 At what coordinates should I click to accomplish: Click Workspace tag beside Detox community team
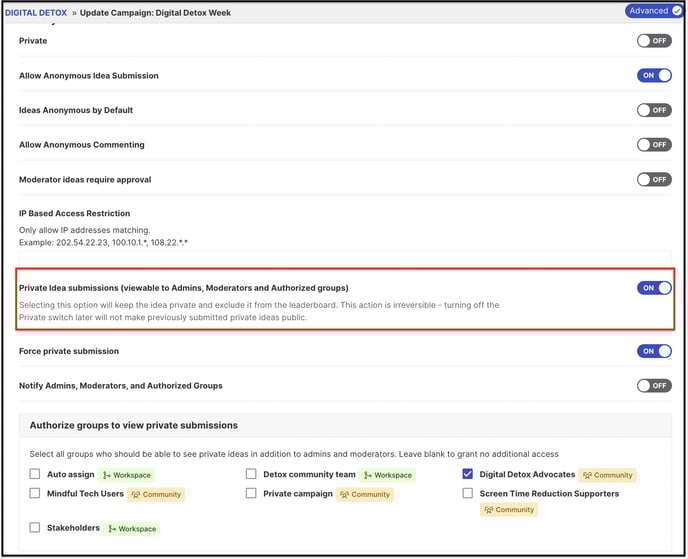point(387,475)
